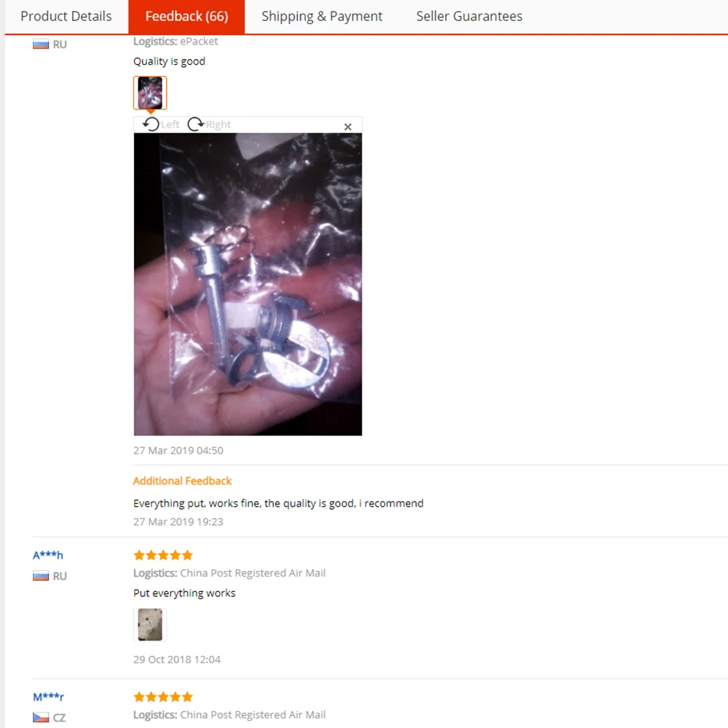Viewport: 728px width, 728px height.
Task: Click the enlarged lock parts photo
Action: 248,284
